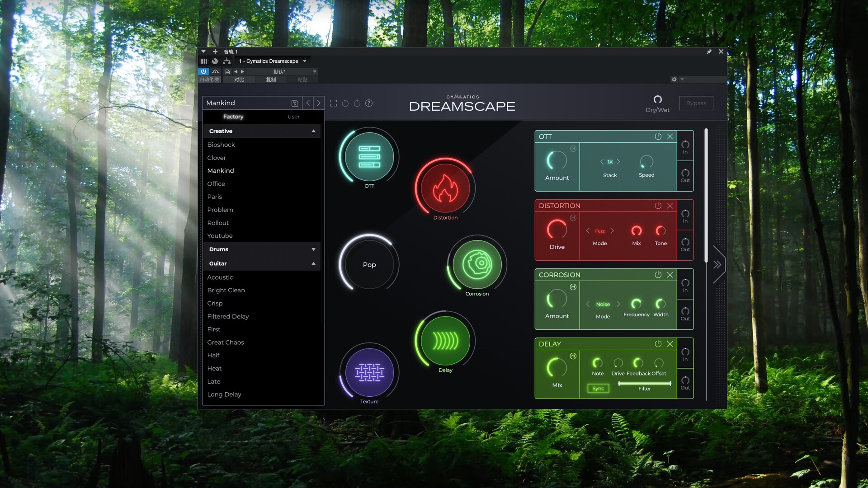
Task: Select the Texture effect icon
Action: [x=369, y=372]
